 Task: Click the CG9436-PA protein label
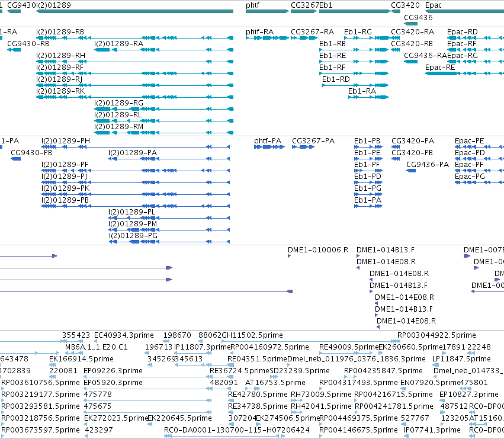pyautogui.click(x=428, y=165)
